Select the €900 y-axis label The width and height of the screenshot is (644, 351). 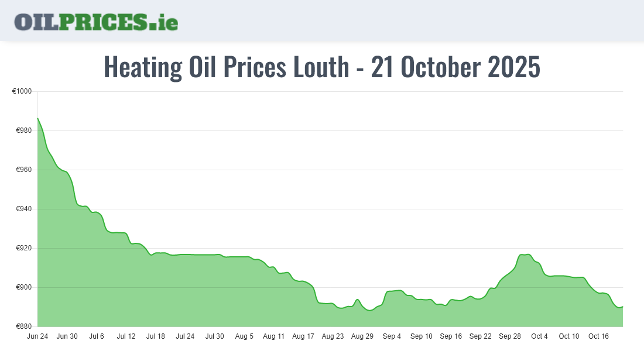[23, 288]
